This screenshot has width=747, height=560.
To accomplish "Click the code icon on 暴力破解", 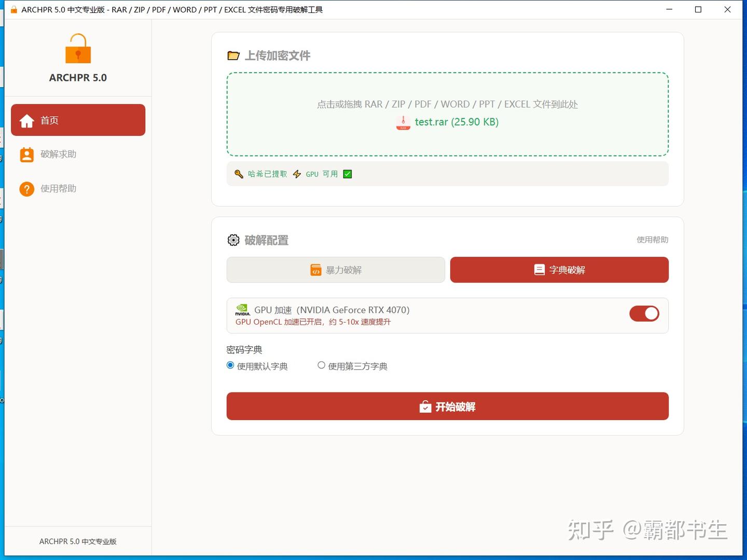I will (316, 270).
